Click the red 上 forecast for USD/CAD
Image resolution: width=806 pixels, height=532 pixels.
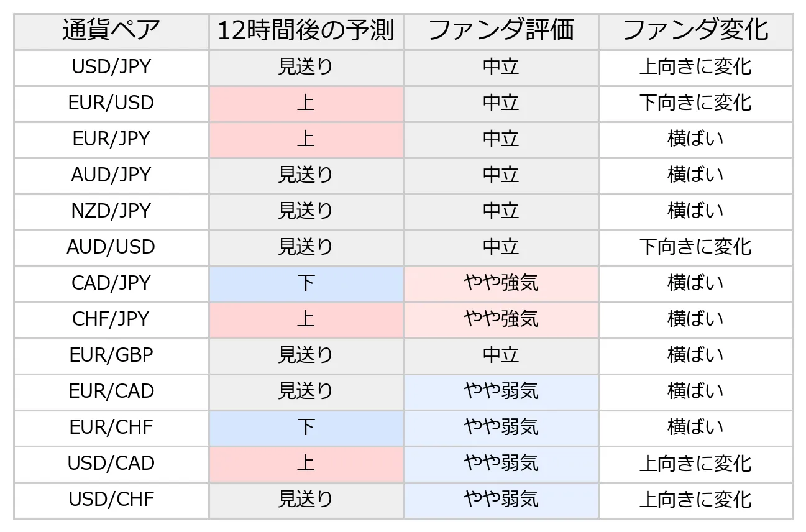point(306,463)
